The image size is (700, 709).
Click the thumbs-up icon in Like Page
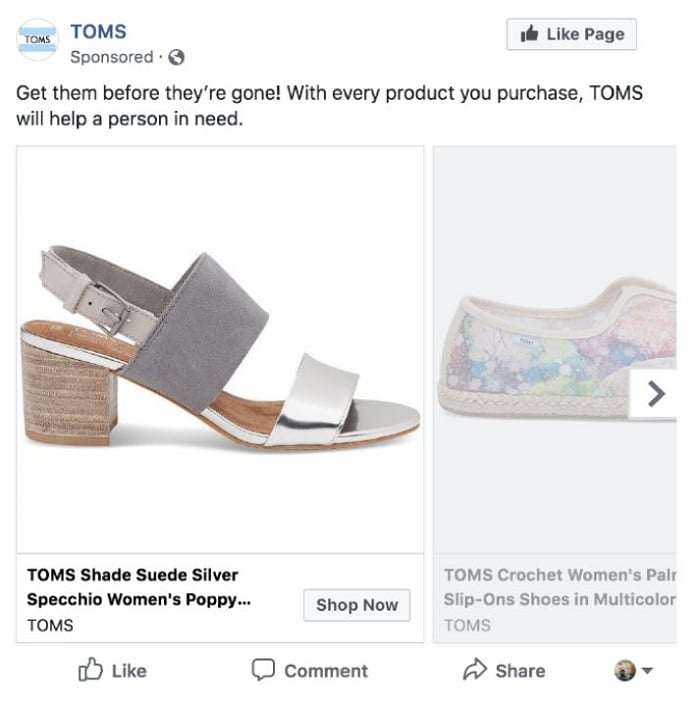[x=529, y=34]
